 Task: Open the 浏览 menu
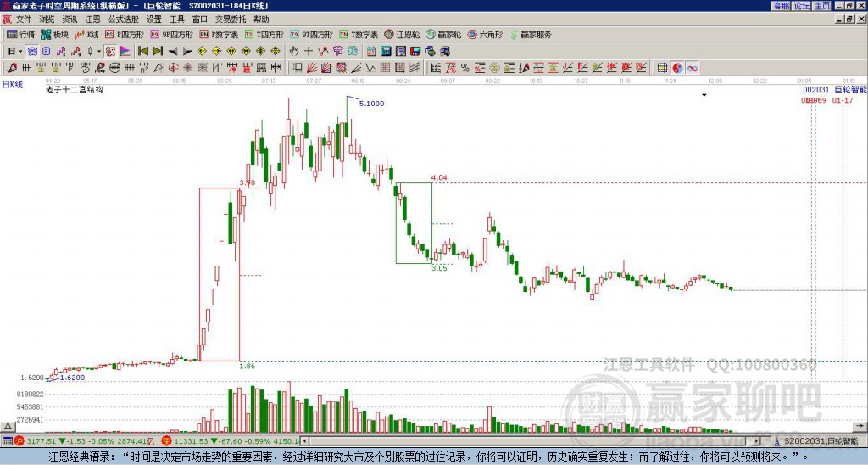(x=47, y=20)
